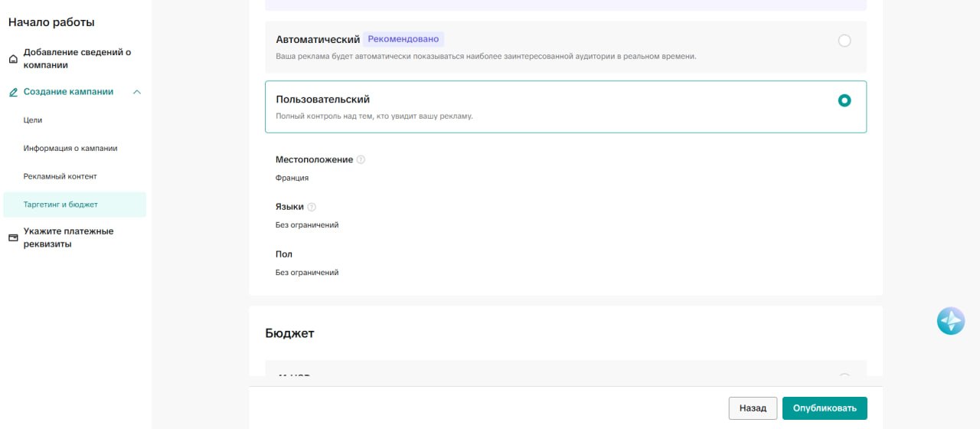Collapse the Создание кампании section chevron
This screenshot has height=429, width=980.
click(137, 92)
